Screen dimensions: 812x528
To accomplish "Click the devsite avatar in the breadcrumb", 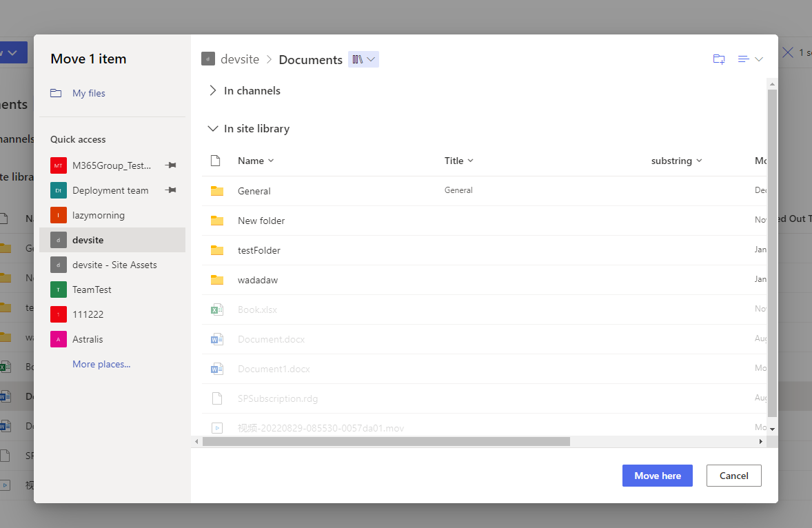I will 208,59.
